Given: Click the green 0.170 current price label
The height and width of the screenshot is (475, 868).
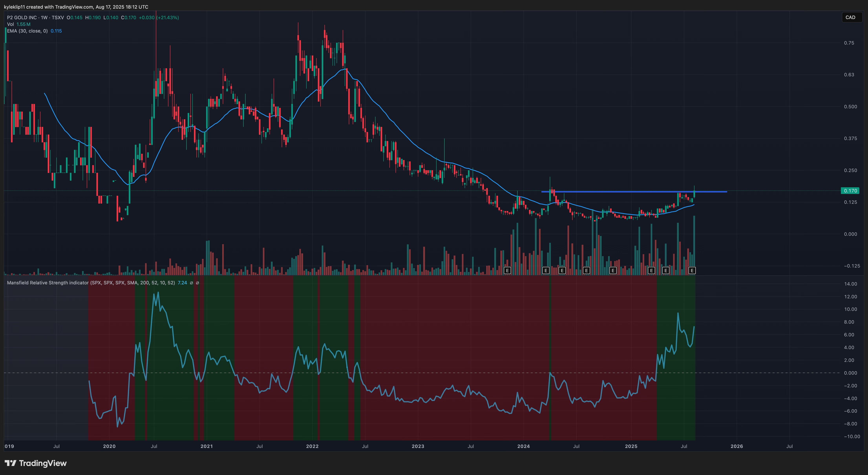Looking at the screenshot, I should point(850,191).
